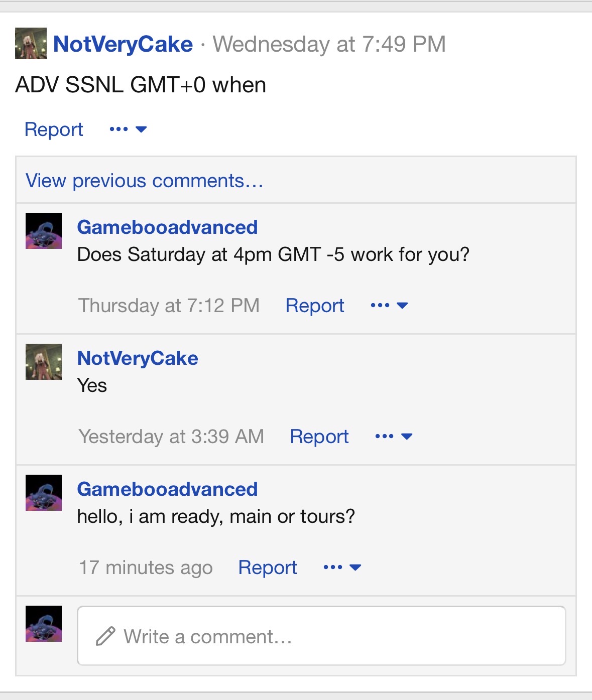Open the more options dropdown on the 17 minutes ago comment

pos(342,568)
